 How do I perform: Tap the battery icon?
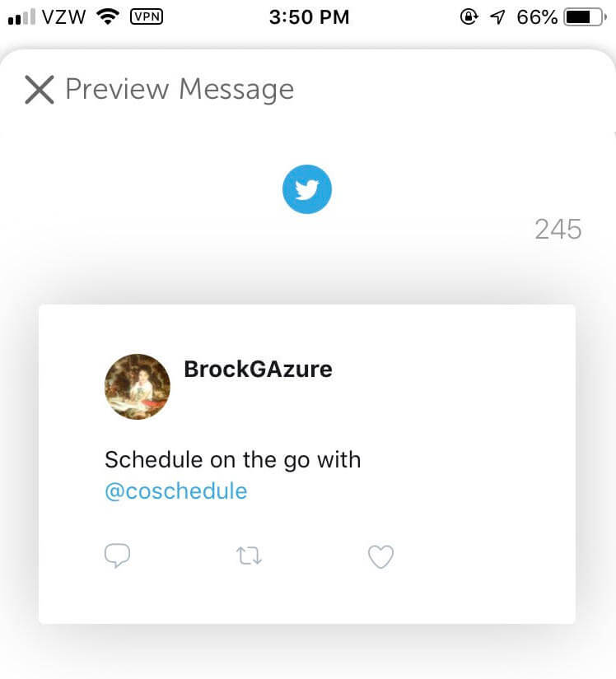(x=586, y=17)
